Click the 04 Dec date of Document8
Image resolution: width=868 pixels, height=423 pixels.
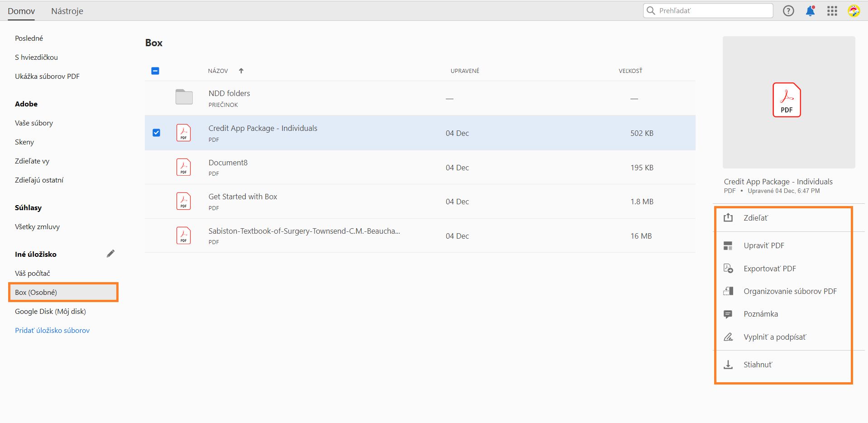[457, 168]
